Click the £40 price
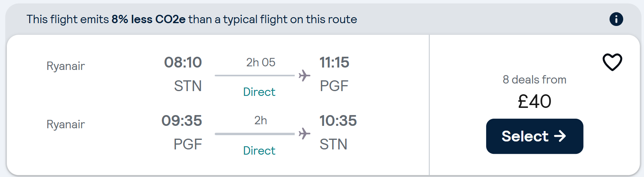644x177 pixels. [x=534, y=101]
